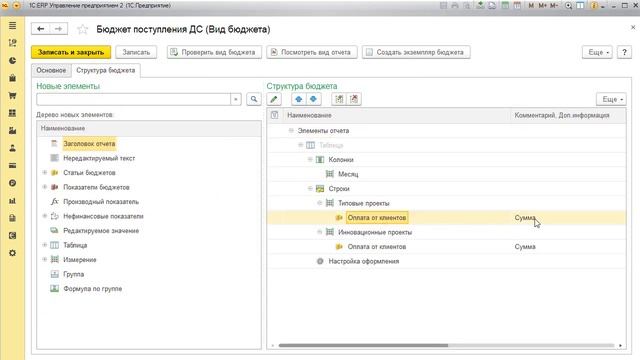Click the paperclip column header icon
Viewport: 640px width, 360px height.
pos(274,115)
